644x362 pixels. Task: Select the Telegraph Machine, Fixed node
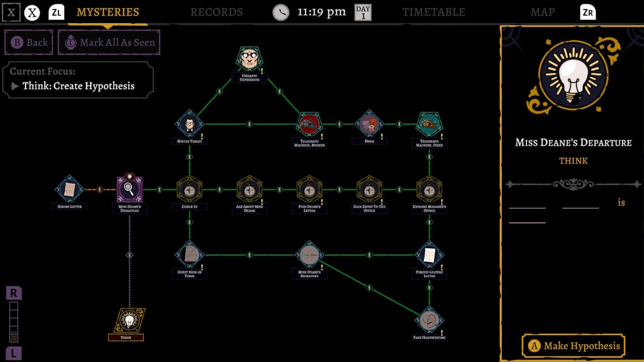click(x=429, y=124)
